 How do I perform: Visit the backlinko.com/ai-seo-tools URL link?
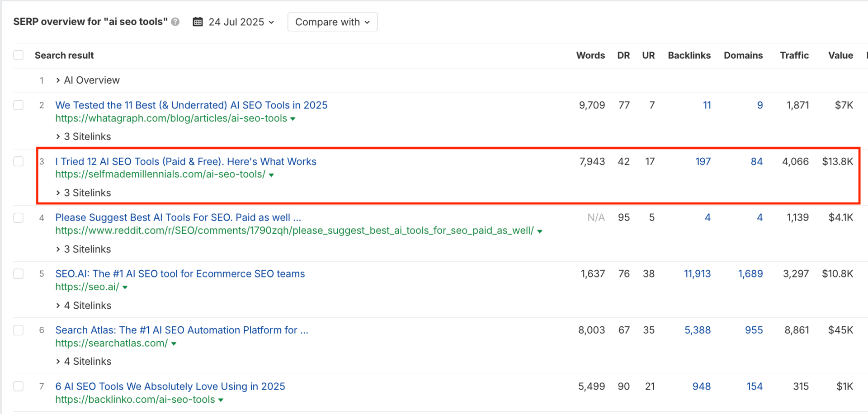135,400
